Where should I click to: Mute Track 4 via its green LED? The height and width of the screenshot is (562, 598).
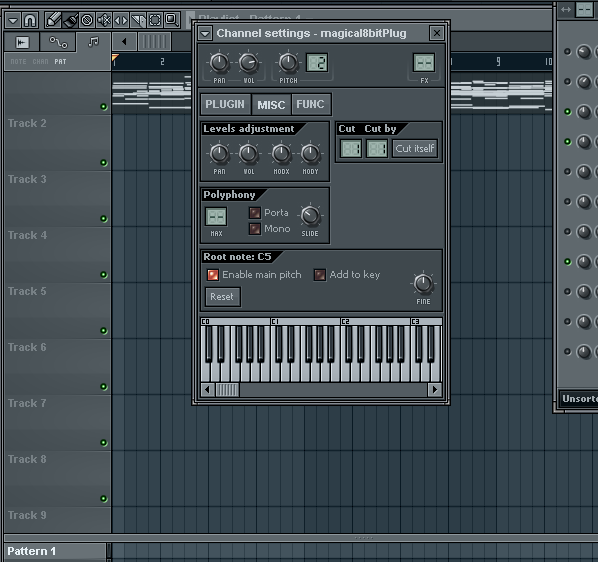(104, 275)
